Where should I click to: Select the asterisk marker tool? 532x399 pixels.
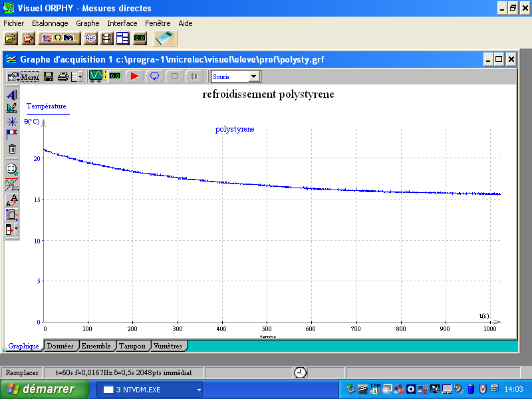[x=12, y=122]
